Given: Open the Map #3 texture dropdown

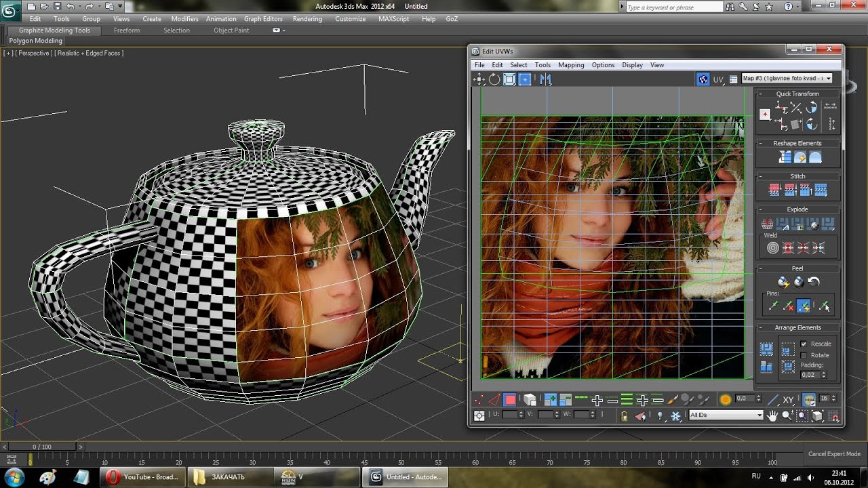Looking at the screenshot, I should [787, 79].
